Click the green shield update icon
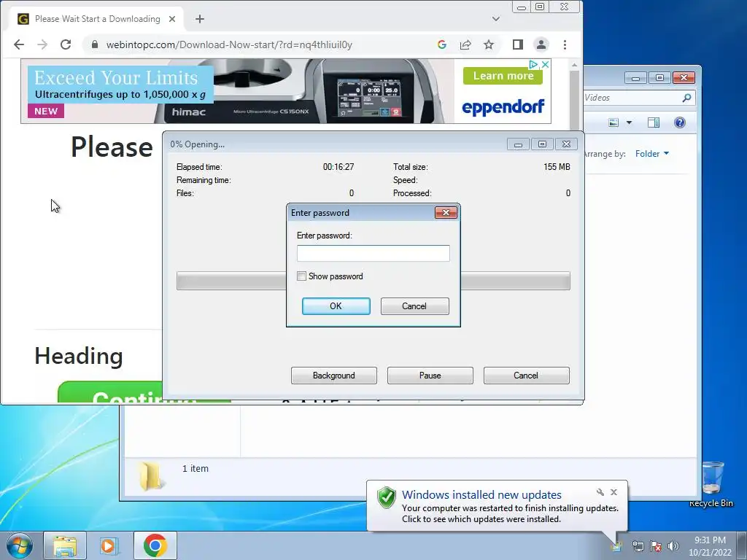Screen dimensions: 747x560 click(x=387, y=498)
